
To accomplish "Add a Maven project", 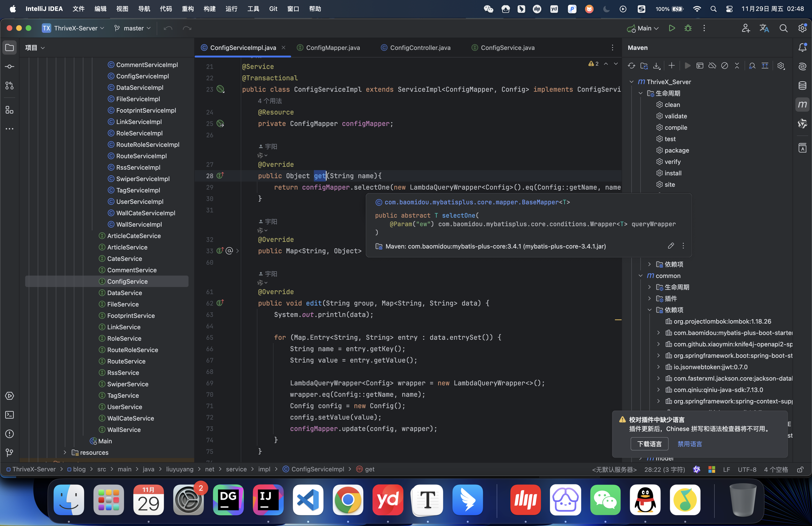I will tap(671, 66).
